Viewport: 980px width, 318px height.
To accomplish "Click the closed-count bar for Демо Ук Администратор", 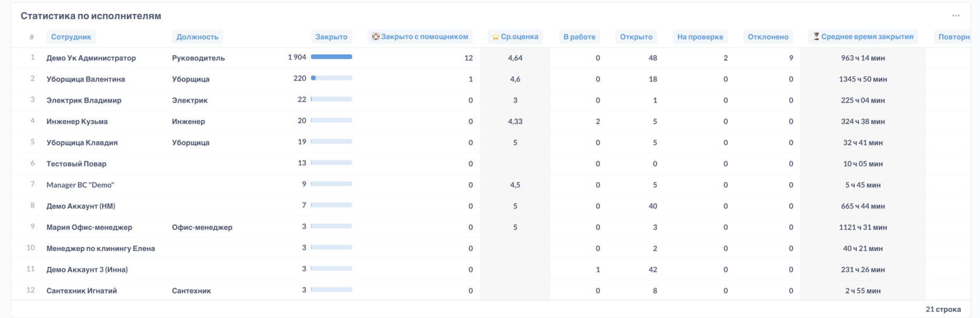I will point(331,57).
